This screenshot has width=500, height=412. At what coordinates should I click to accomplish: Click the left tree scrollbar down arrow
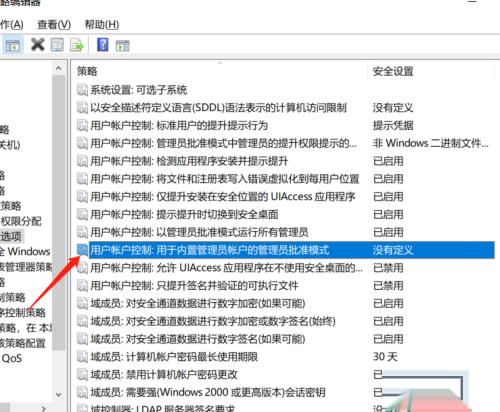coord(59,395)
